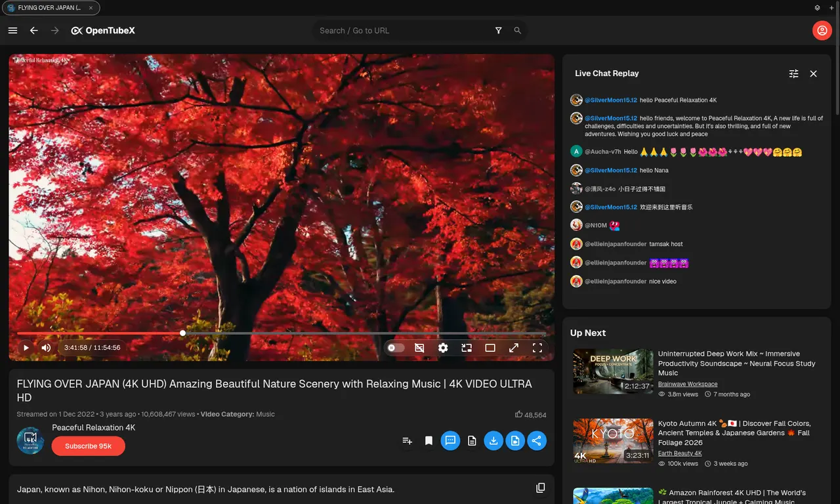Enter fullscreen mode
840x504 pixels.
[537, 348]
